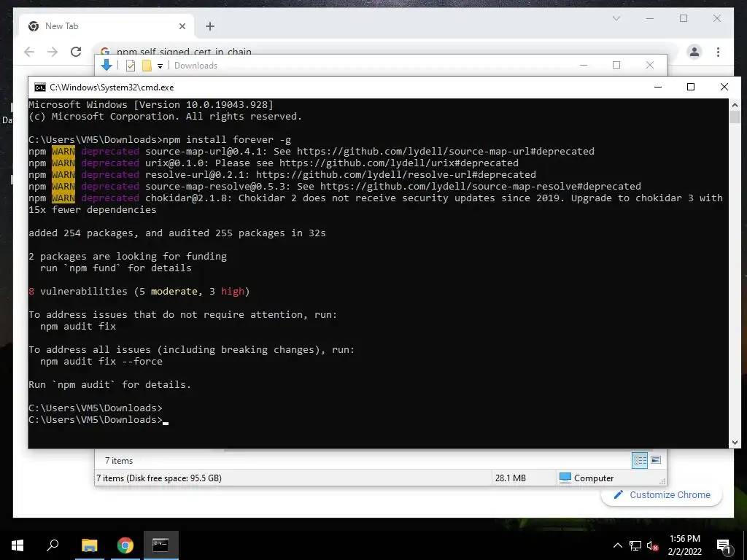Screen dimensions: 747x560
Task: Click 'added 254 packages' output line
Action: tap(177, 233)
